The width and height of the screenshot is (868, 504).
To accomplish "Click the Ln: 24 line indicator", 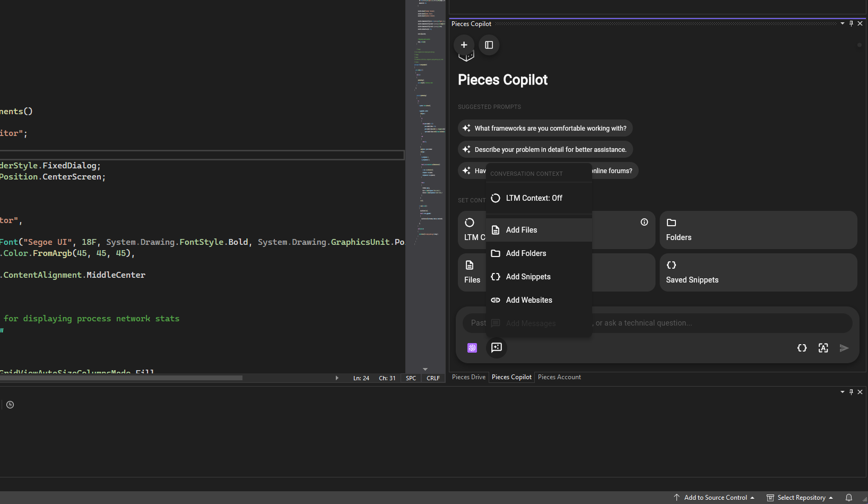I will [361, 378].
